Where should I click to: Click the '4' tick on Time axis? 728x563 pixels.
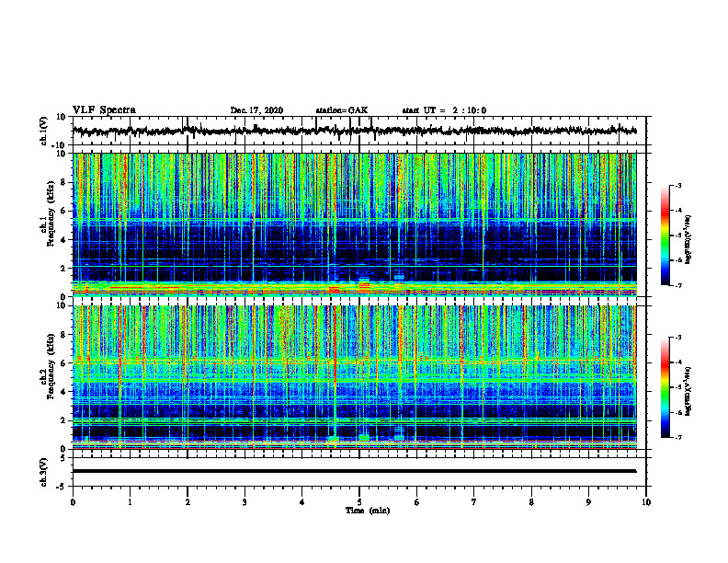point(302,502)
